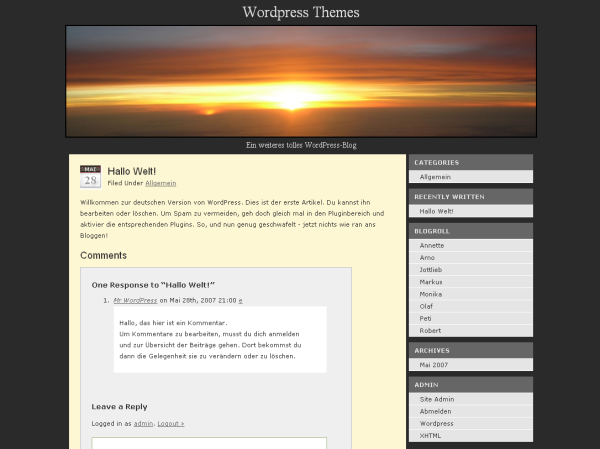
Task: Click the Archives sidebar heading
Action: (x=432, y=350)
